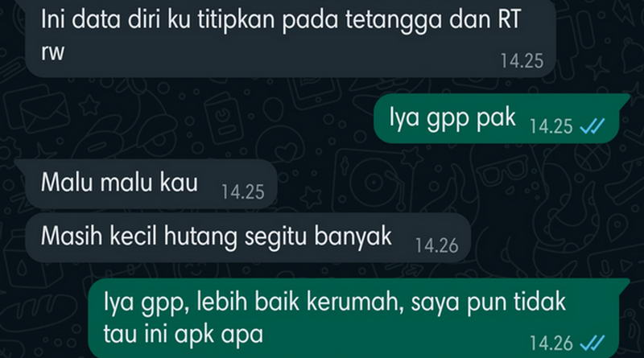Click the word "tetangga" in the top message
The width and height of the screenshot is (644, 358).
393,19
